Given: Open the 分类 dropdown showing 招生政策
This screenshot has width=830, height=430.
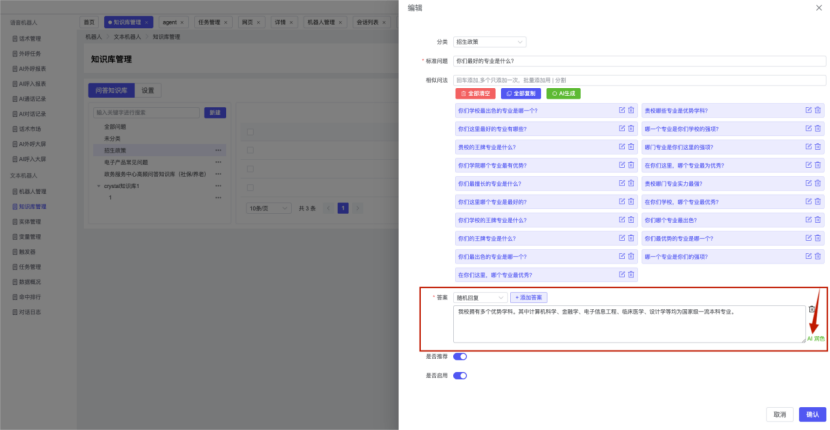Looking at the screenshot, I should click(x=490, y=42).
